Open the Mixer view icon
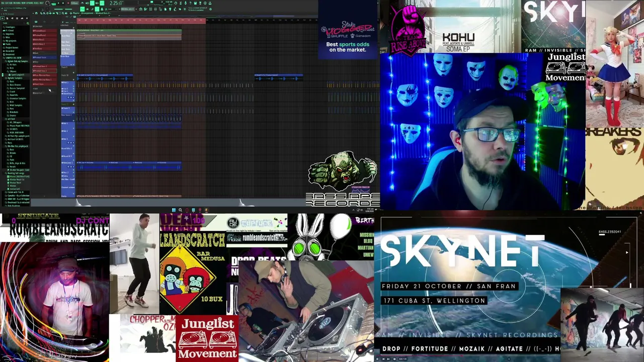Viewport: 644px width, 362px height. (x=155, y=9)
